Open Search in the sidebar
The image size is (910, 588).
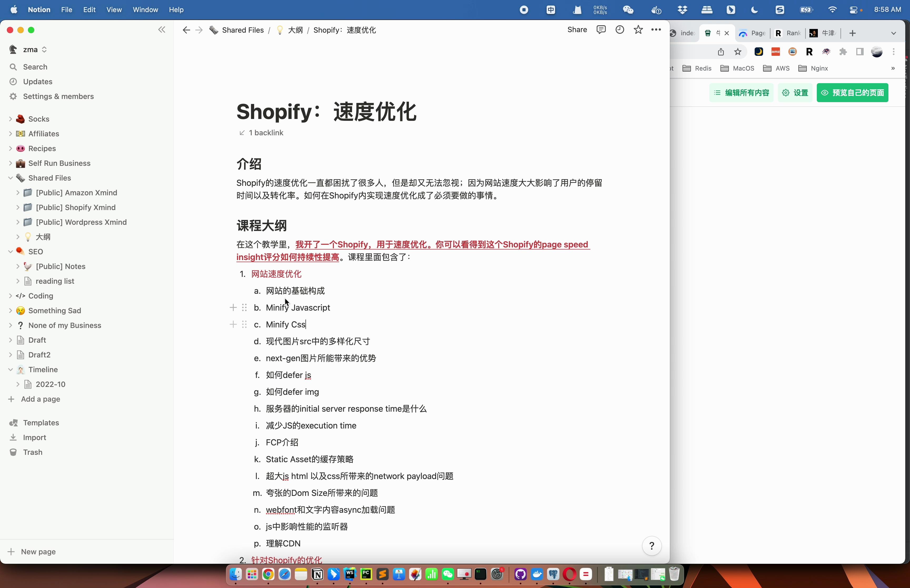35,67
